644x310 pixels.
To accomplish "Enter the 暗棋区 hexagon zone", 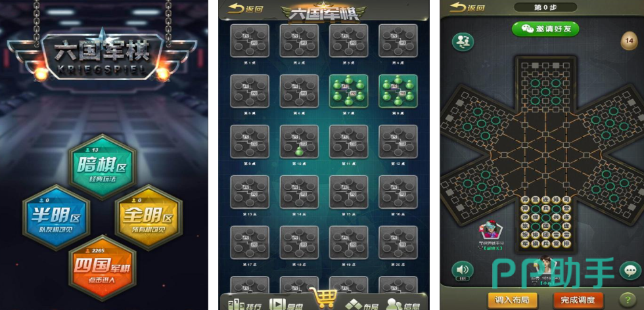I will (x=102, y=167).
